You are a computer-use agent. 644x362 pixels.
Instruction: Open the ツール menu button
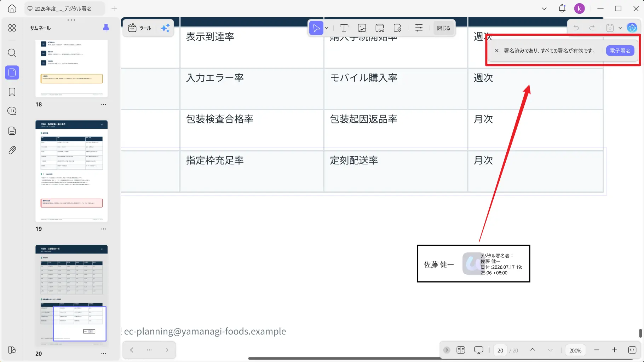coord(140,28)
